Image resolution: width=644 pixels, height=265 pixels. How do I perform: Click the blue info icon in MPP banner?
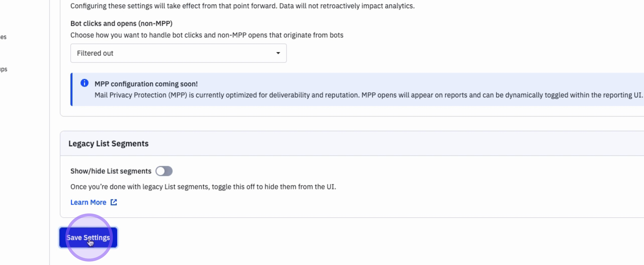[x=85, y=83]
